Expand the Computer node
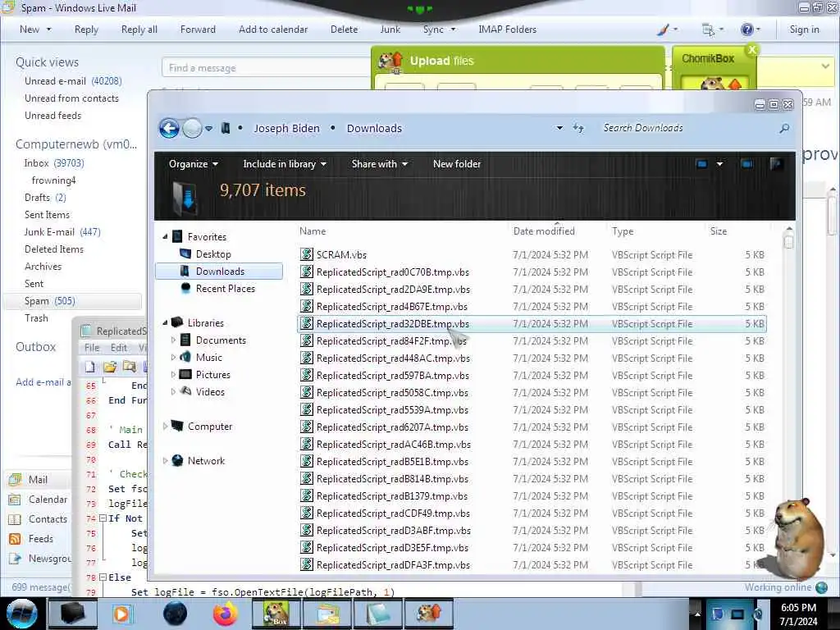 click(x=165, y=427)
